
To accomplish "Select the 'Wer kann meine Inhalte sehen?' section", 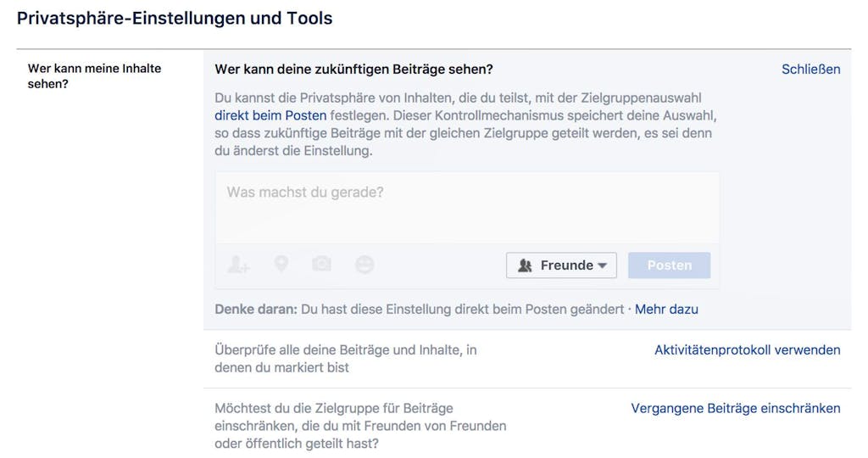I will (x=95, y=75).
